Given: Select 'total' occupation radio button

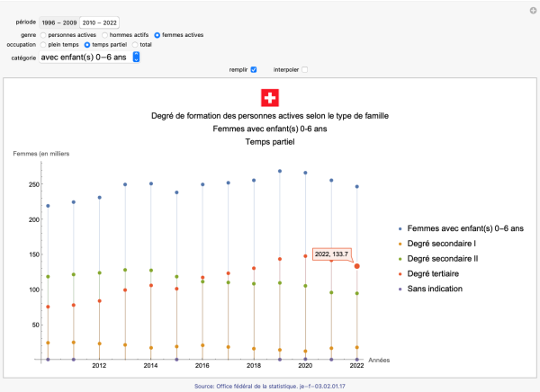Looking at the screenshot, I should [136, 43].
